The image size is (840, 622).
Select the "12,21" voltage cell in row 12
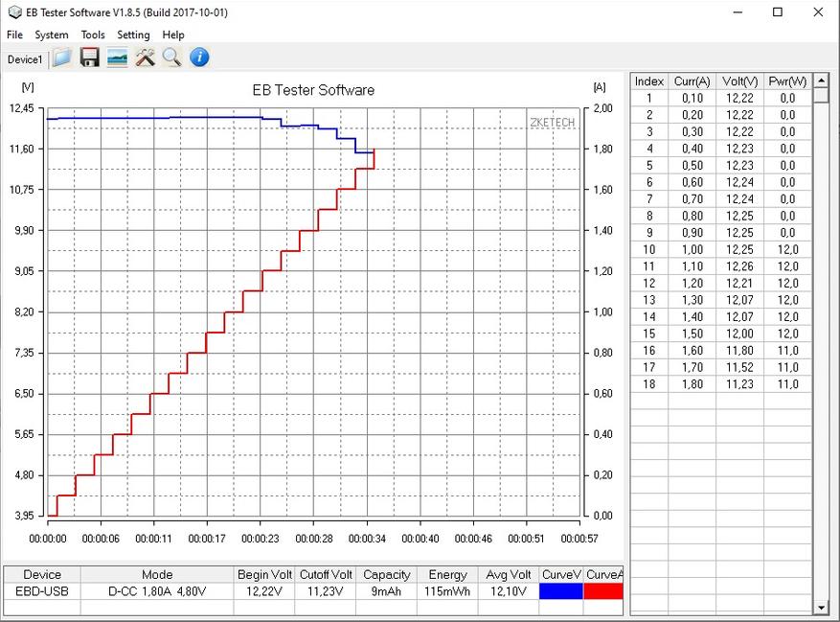point(739,283)
